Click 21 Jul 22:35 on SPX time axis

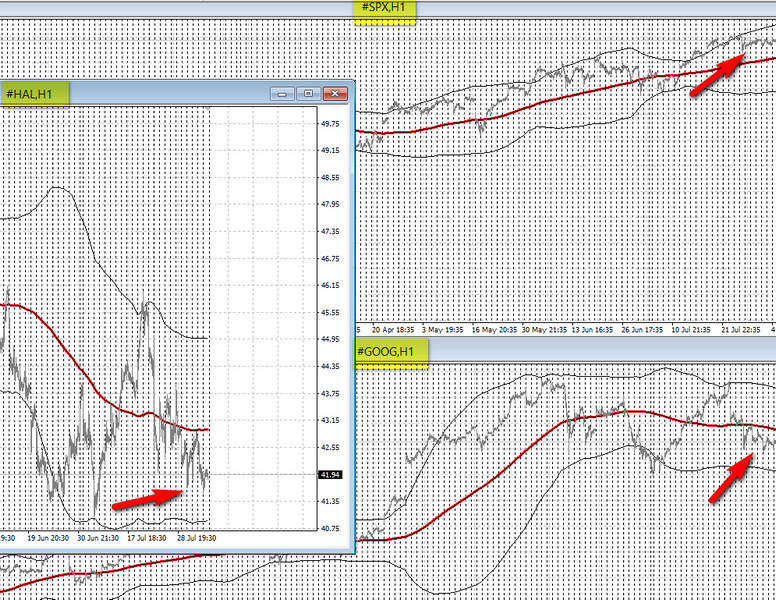(741, 330)
